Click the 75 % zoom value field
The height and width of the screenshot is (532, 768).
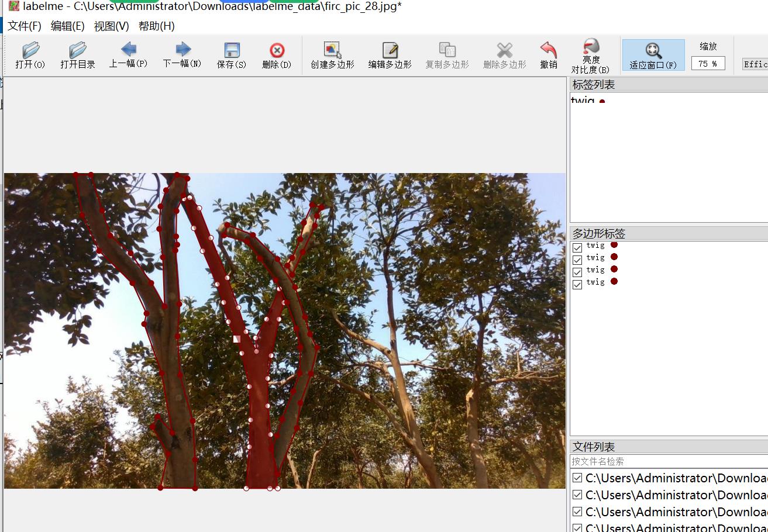coord(708,63)
